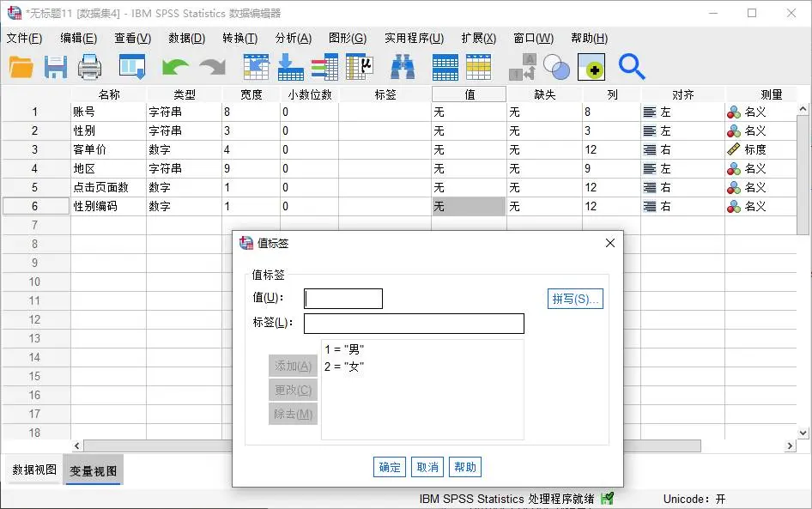Click 确定 in the value labels dialog
Screen dimensions: 812x509
[x=390, y=467]
